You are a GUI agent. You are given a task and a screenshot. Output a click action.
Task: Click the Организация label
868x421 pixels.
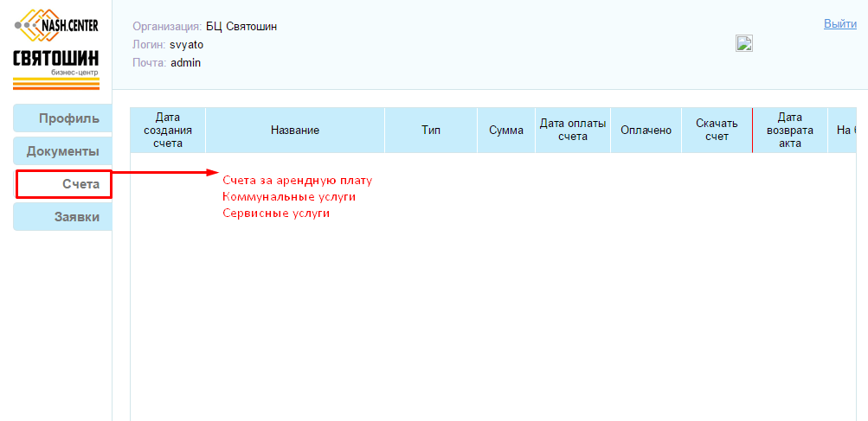tap(167, 27)
